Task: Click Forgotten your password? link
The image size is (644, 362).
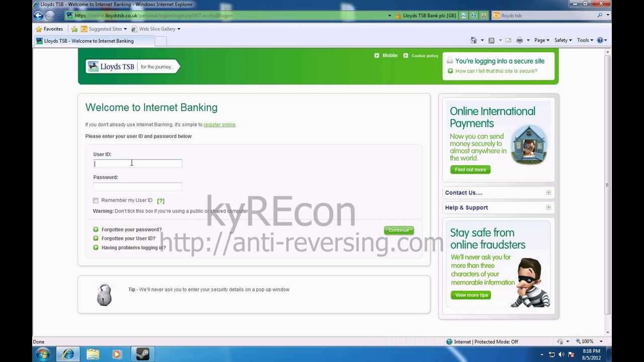Action: (x=132, y=229)
